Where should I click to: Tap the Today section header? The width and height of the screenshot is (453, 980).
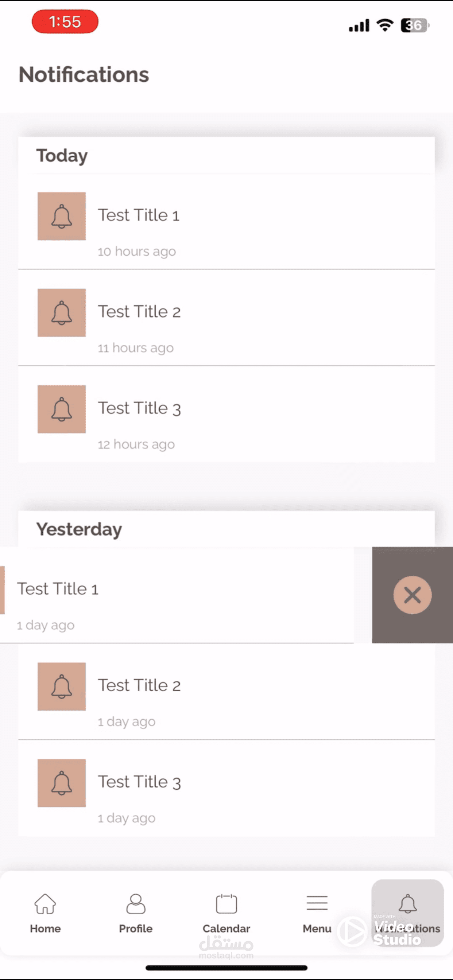coord(62,156)
